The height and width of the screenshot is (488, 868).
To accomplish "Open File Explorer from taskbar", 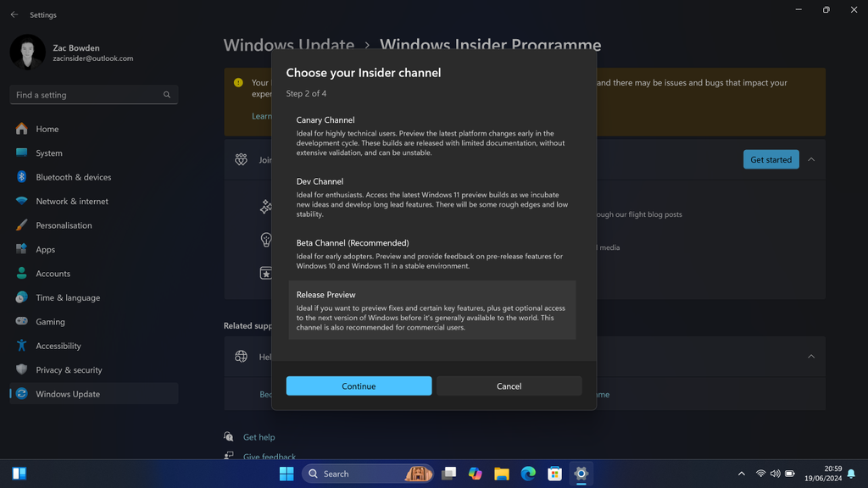I will [x=502, y=474].
